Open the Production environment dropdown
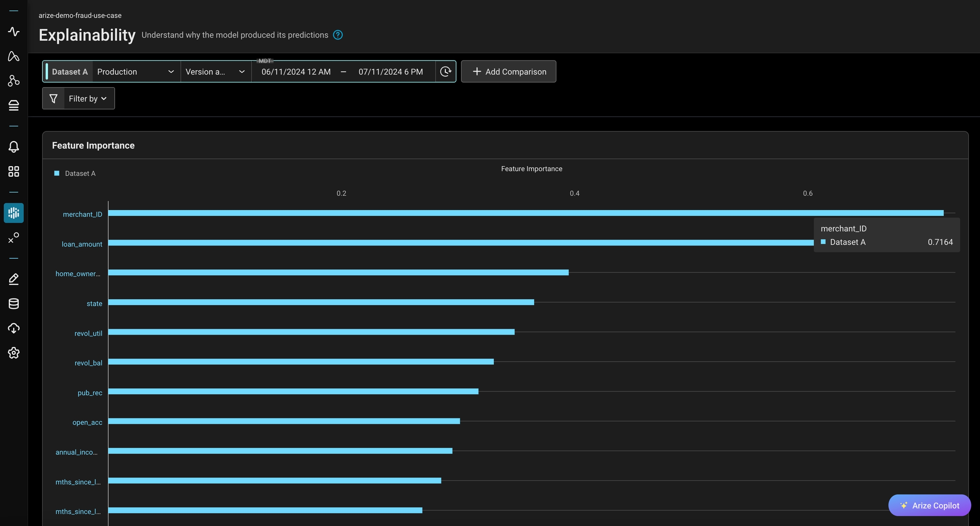980x526 pixels. [x=135, y=71]
